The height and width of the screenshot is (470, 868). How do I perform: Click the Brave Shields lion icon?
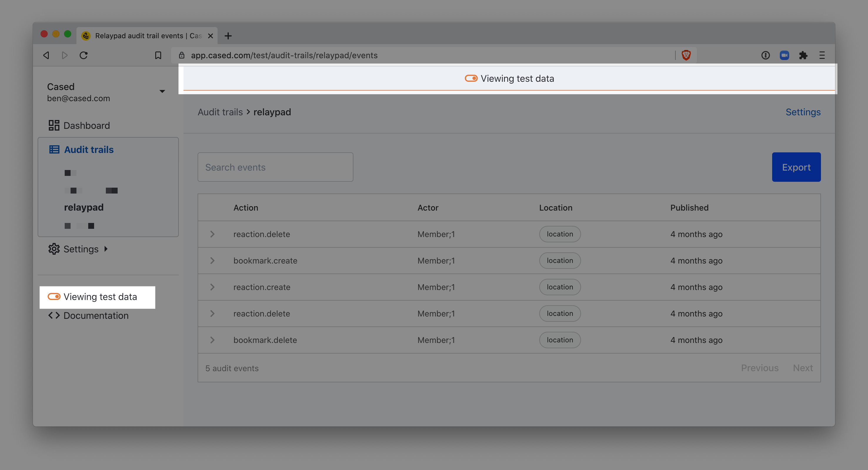[686, 55]
